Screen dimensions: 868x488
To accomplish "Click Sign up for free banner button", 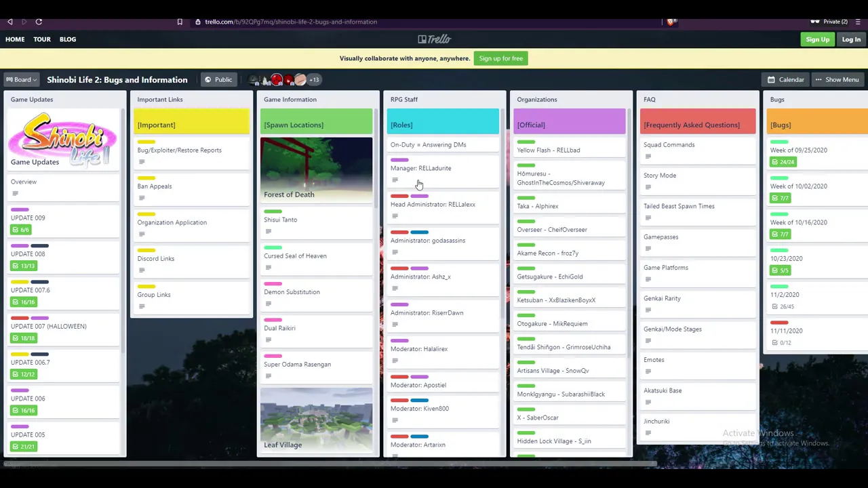I will 501,58.
